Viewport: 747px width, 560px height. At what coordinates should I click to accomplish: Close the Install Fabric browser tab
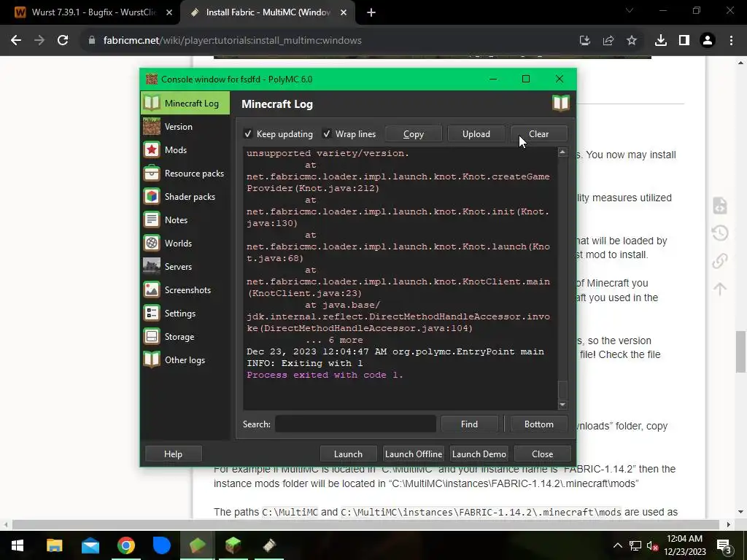pyautogui.click(x=344, y=13)
